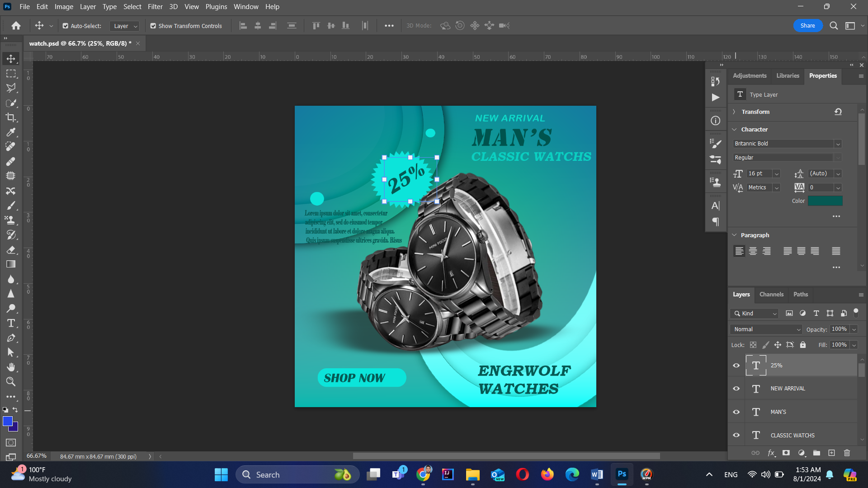The width and height of the screenshot is (868, 488).
Task: Select the Eyedropper tool
Action: [11, 132]
